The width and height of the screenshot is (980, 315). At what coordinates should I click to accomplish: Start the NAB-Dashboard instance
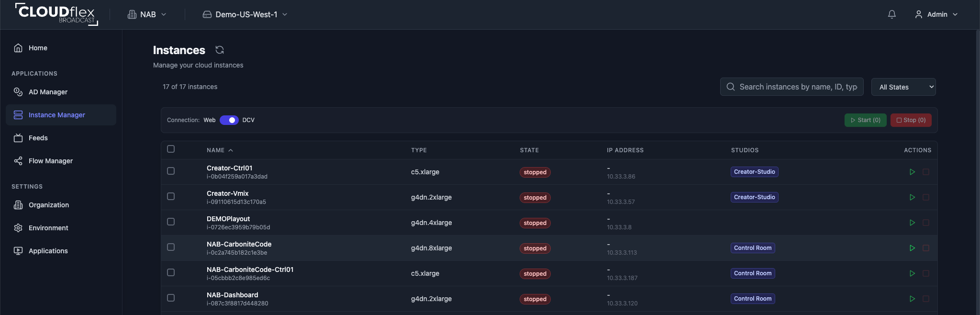pyautogui.click(x=912, y=299)
